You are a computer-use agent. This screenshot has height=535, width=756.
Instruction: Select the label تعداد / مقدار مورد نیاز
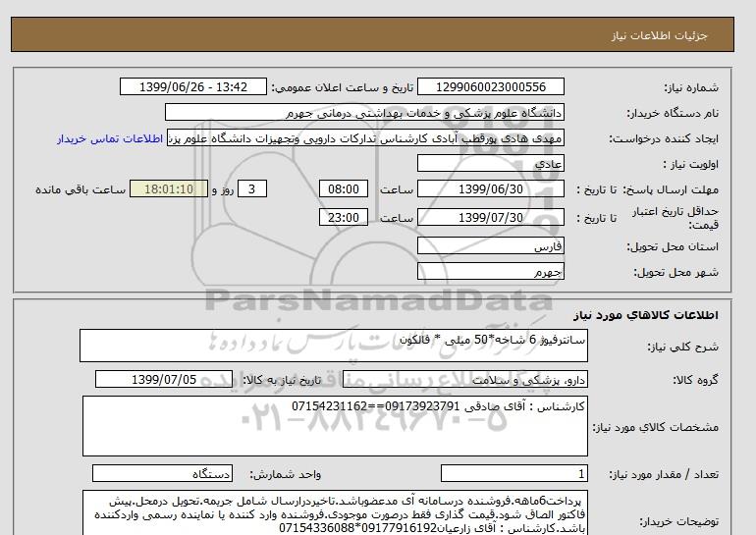click(664, 475)
